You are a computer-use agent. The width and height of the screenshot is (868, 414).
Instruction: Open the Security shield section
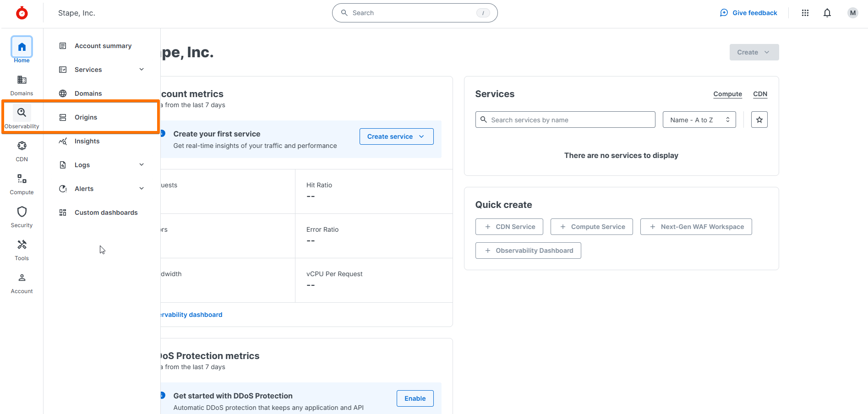22,217
